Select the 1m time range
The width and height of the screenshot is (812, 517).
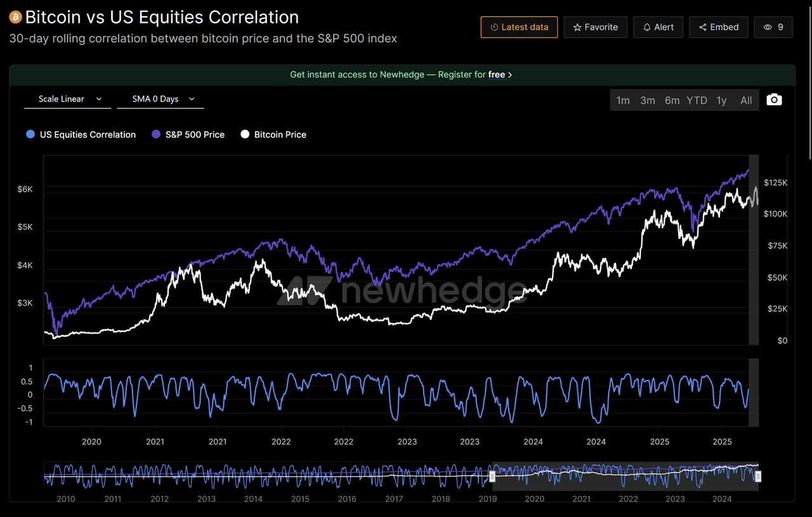(x=623, y=100)
